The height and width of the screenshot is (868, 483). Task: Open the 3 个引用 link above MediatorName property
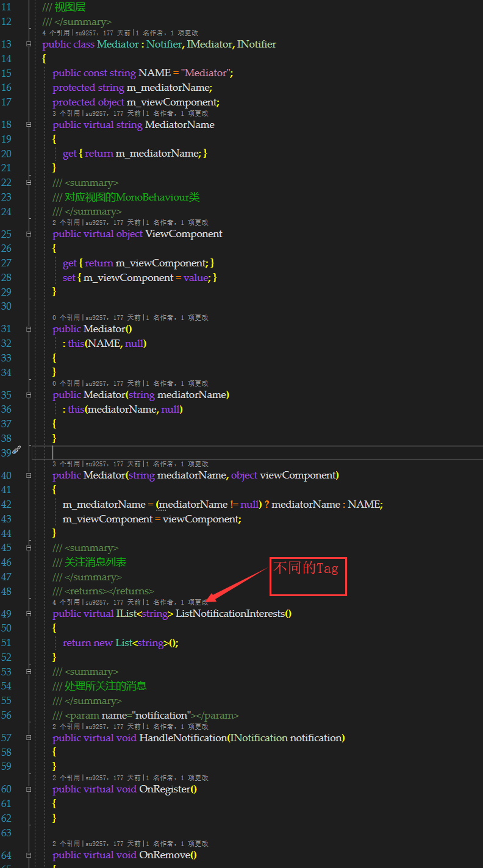[x=66, y=113]
